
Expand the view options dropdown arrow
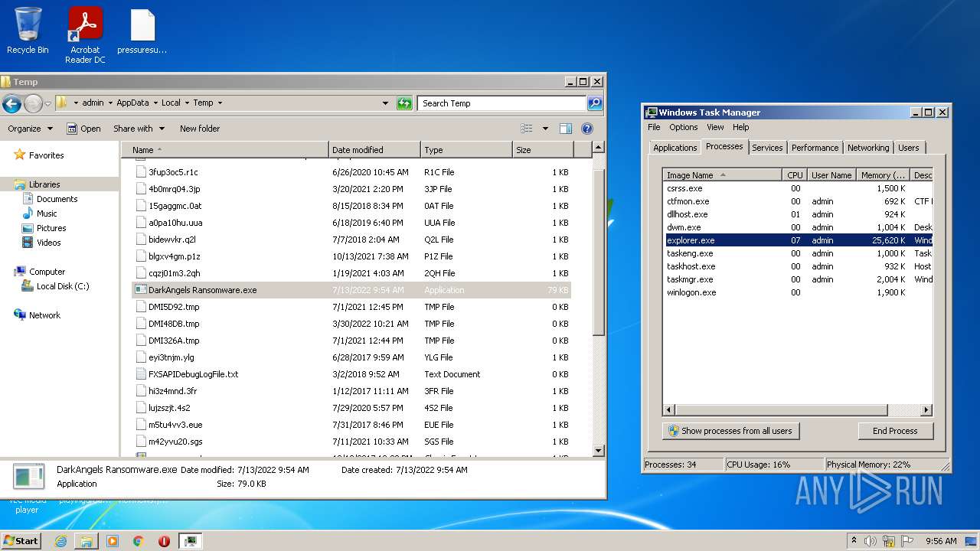[x=545, y=129]
